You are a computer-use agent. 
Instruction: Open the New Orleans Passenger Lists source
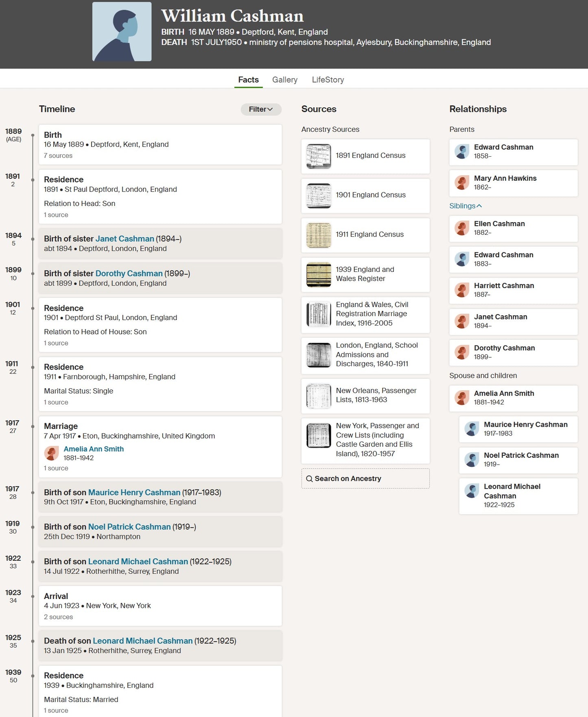376,395
